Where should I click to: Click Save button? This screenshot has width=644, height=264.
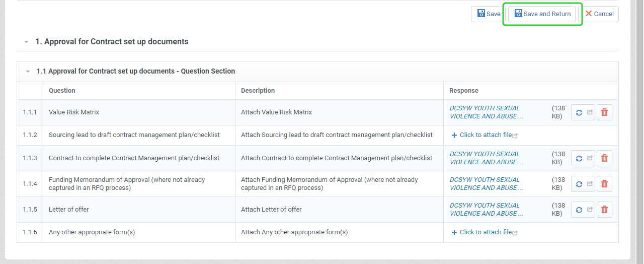point(489,14)
